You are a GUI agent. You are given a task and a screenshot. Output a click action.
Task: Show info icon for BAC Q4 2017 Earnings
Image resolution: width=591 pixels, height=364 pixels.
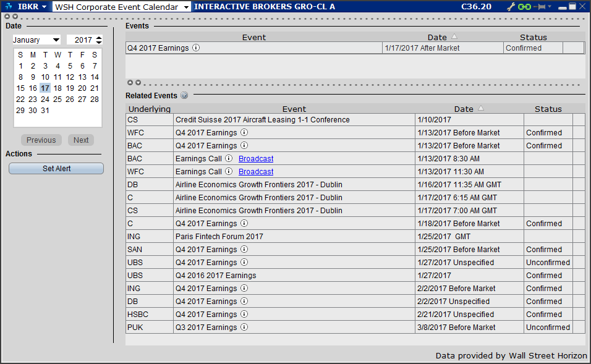244,145
